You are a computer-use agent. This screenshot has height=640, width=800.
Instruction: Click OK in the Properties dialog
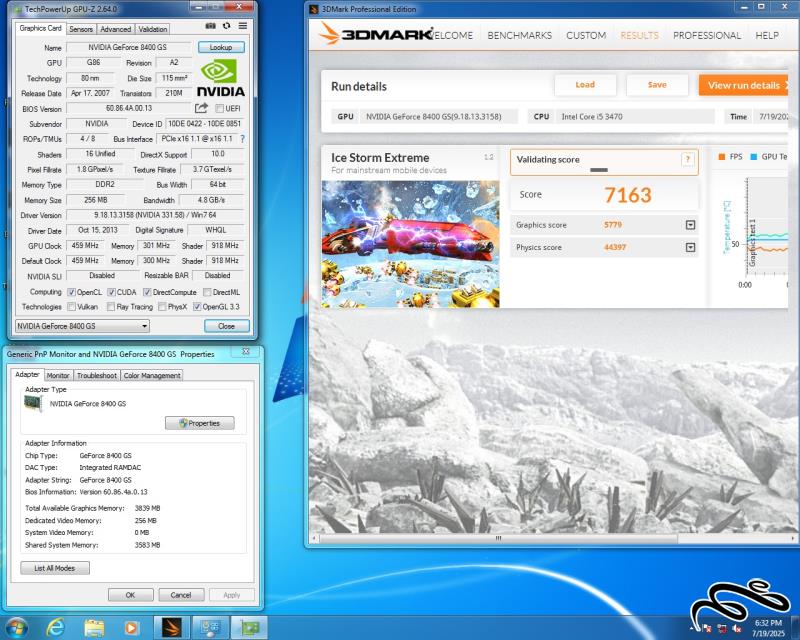[131, 595]
